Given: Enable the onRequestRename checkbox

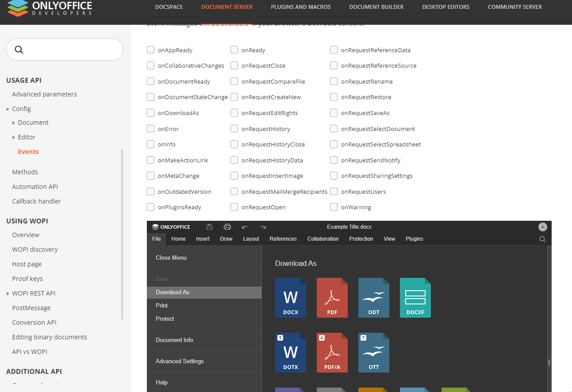Looking at the screenshot, I should pos(334,81).
